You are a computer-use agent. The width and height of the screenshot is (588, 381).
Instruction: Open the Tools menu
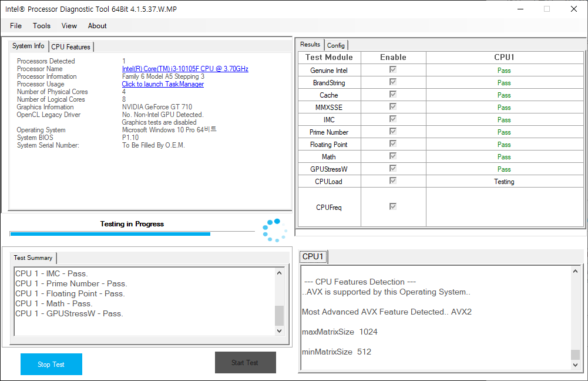click(41, 26)
